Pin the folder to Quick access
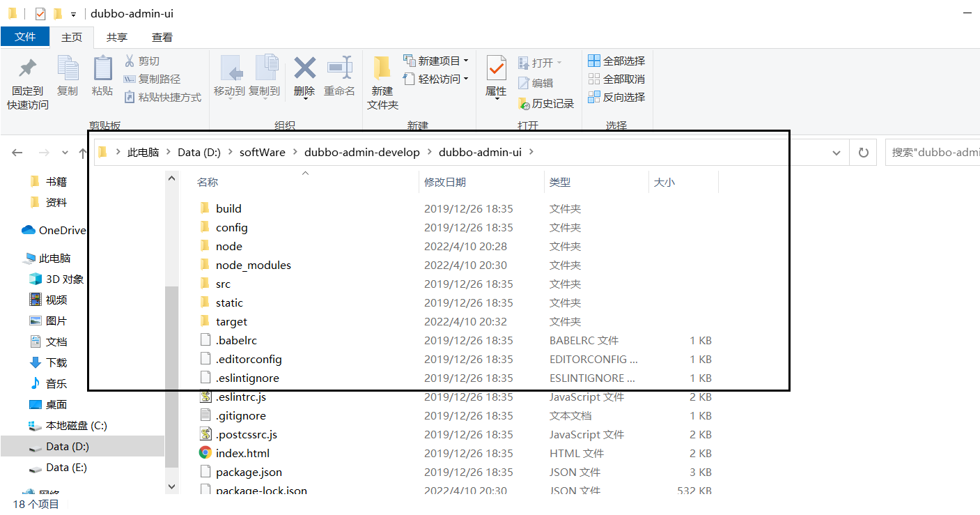The image size is (980, 515). pos(28,84)
